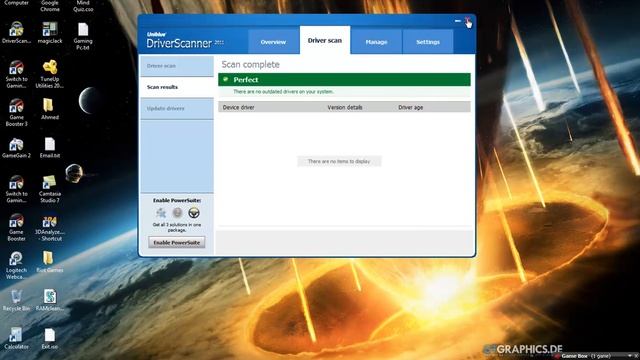Click the DriverScanner 2011 logo
The height and width of the screenshot is (360, 640).
pos(185,41)
